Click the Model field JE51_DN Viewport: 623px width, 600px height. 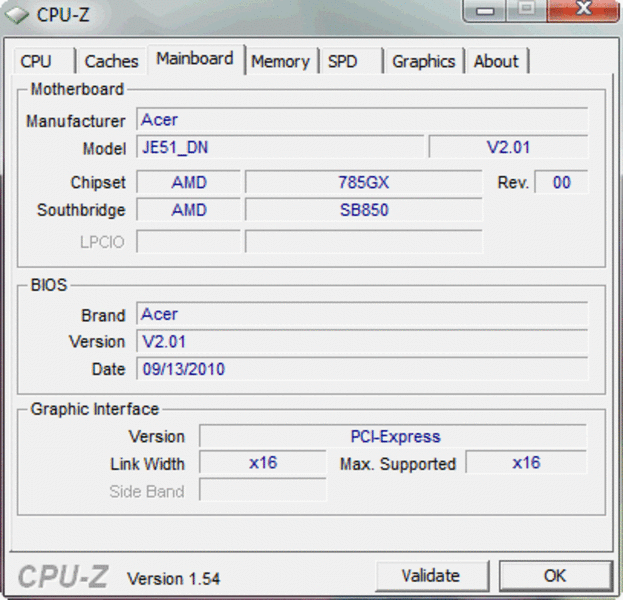[x=280, y=147]
